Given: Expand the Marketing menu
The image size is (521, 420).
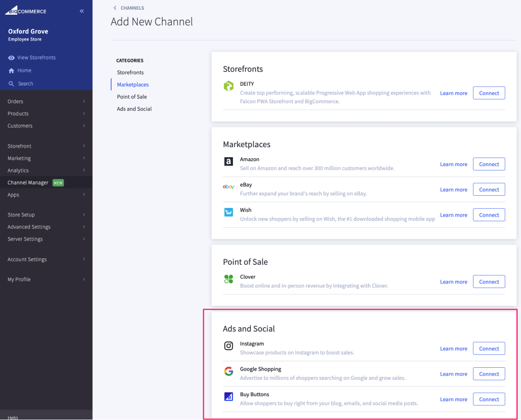Looking at the screenshot, I should pyautogui.click(x=46, y=158).
